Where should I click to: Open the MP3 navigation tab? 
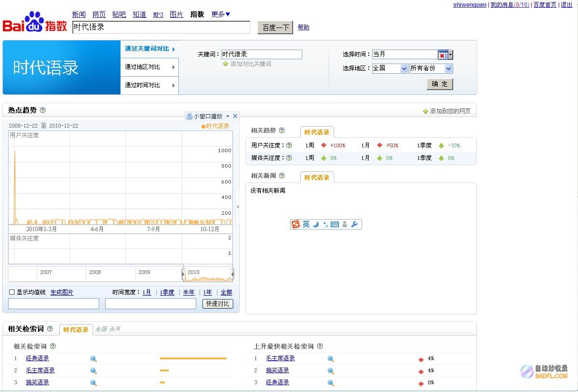point(158,15)
